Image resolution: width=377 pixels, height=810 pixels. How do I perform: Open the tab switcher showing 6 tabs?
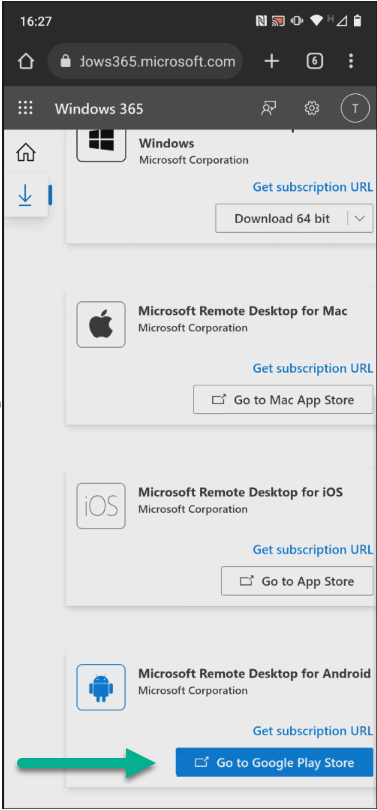pyautogui.click(x=315, y=61)
